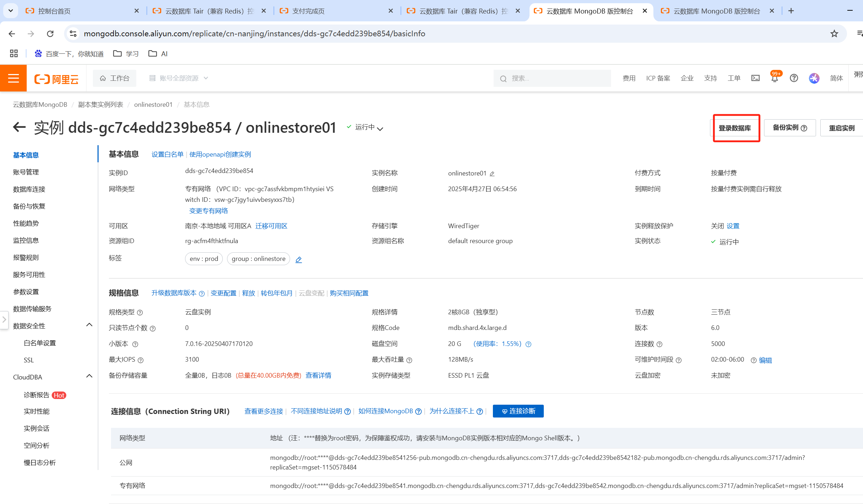Image resolution: width=863 pixels, height=504 pixels.
Task: Open the 变更专有网络 link
Action: (x=209, y=211)
